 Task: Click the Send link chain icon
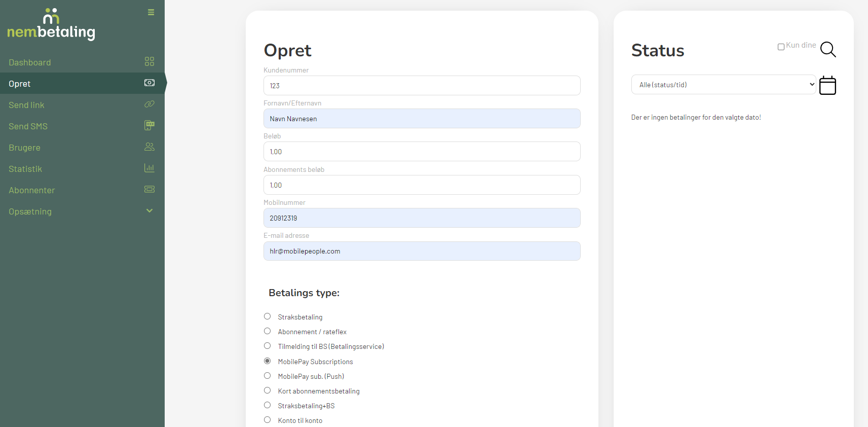click(149, 104)
